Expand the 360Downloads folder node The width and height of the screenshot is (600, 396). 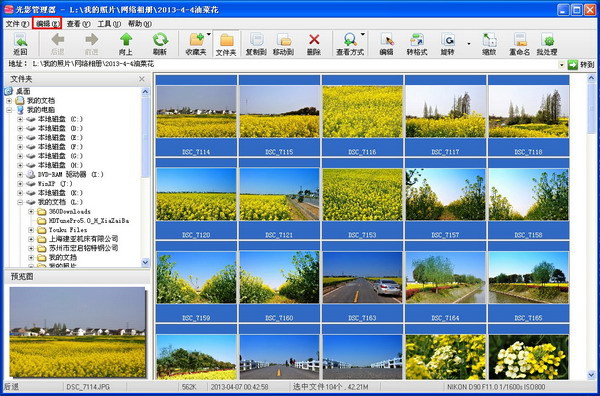[31, 212]
